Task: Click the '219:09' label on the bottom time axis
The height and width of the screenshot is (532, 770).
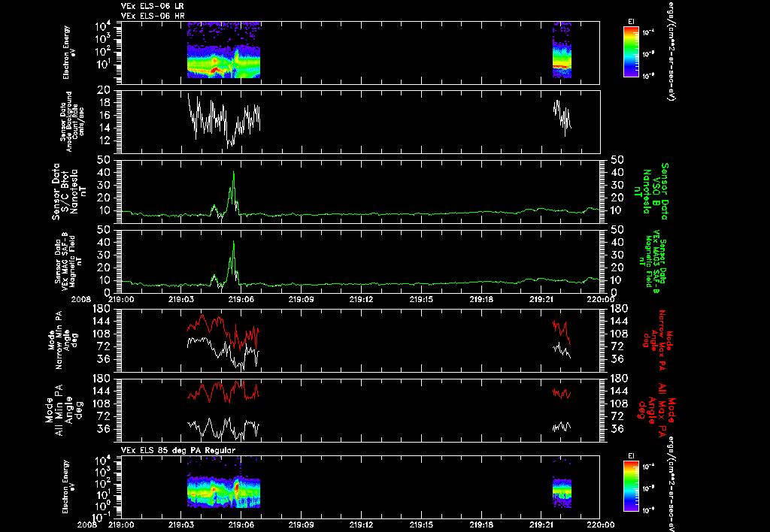Action: click(x=301, y=524)
